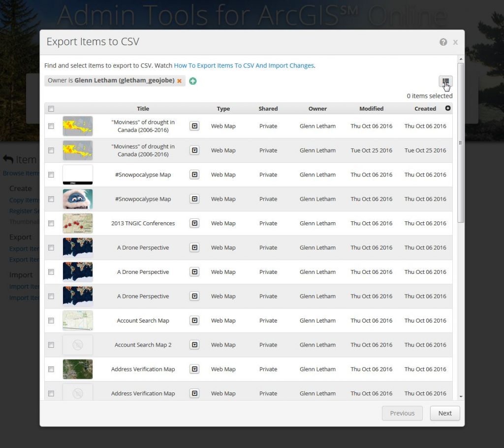Click the add column plus icon in header
This screenshot has width=504, height=448.
(448, 108)
